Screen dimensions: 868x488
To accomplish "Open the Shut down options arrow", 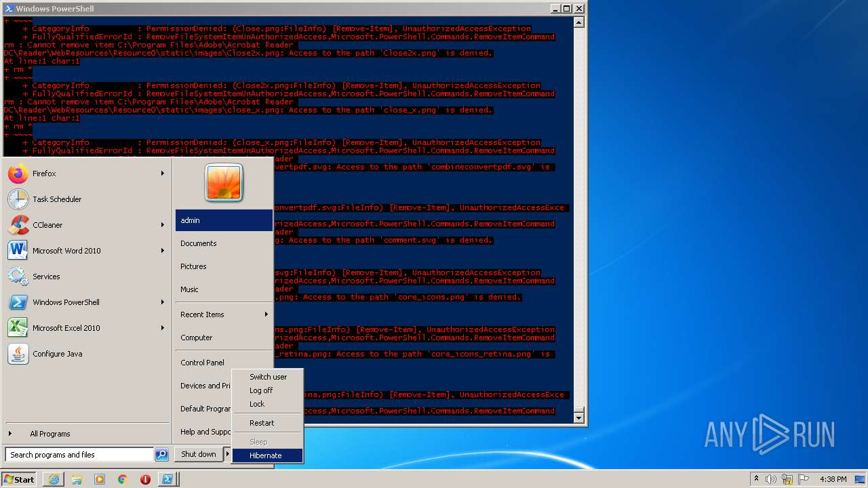I will pos(228,454).
